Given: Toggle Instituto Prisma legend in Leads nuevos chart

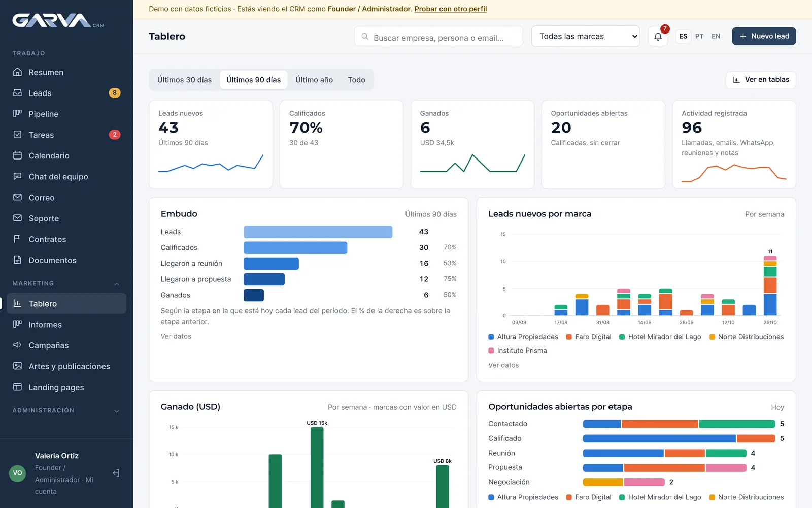Looking at the screenshot, I should tap(518, 351).
